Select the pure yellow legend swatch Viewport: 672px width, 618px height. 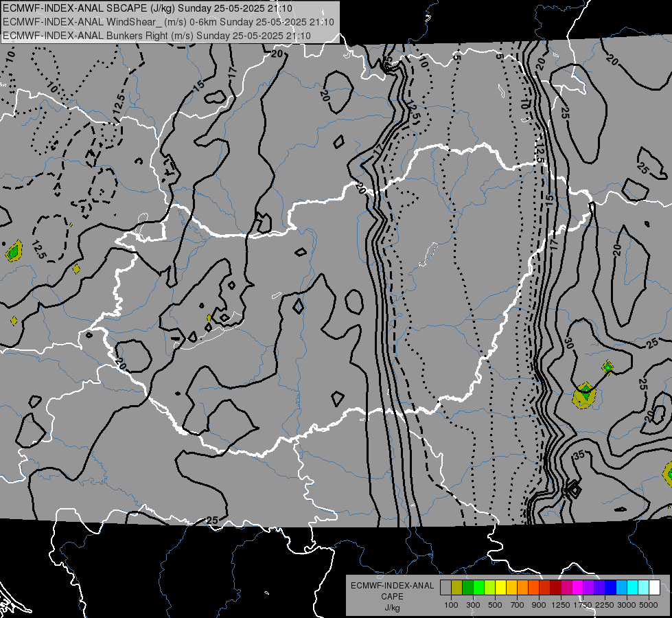500,588
